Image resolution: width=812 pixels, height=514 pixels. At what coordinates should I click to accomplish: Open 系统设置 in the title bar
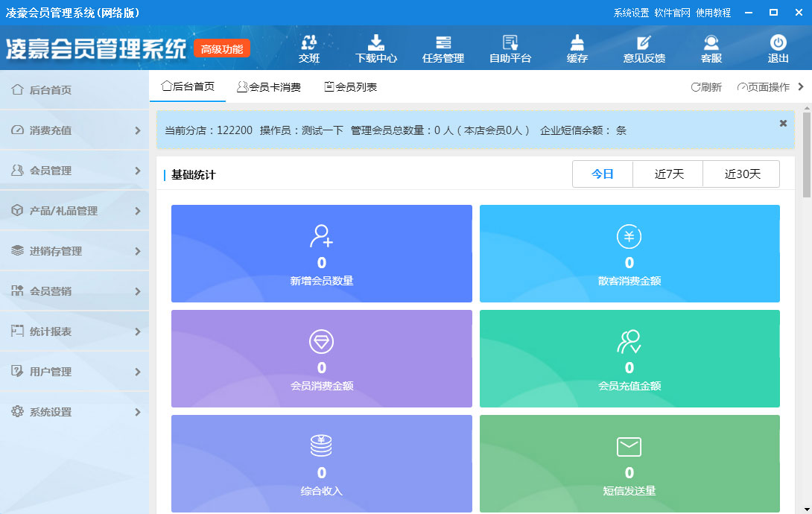click(x=631, y=13)
